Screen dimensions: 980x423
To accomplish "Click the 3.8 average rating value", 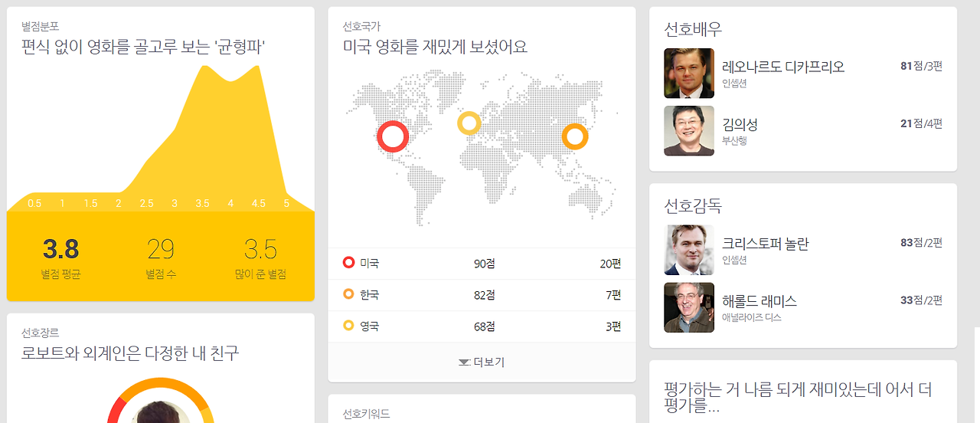I will pos(60,249).
